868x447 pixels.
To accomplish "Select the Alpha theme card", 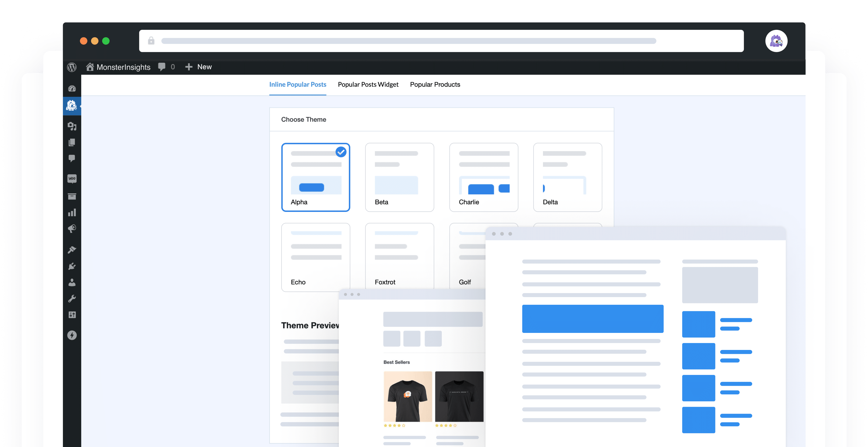I will tap(315, 177).
